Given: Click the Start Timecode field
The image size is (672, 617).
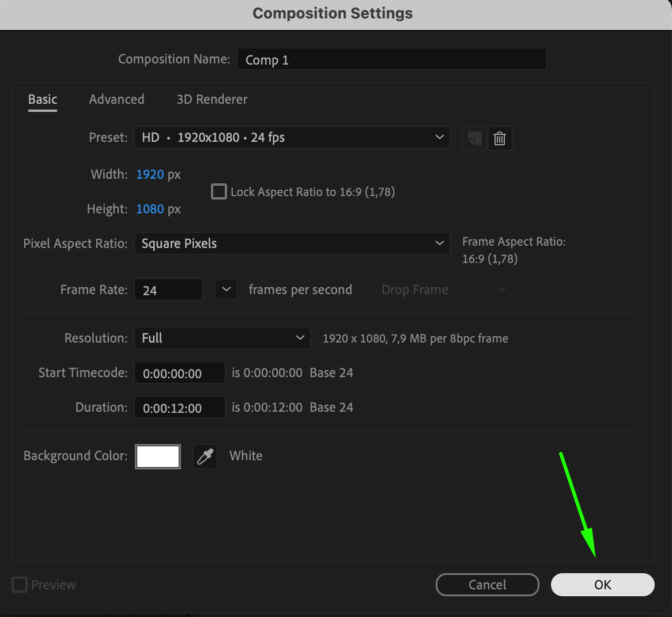Looking at the screenshot, I should click(179, 373).
